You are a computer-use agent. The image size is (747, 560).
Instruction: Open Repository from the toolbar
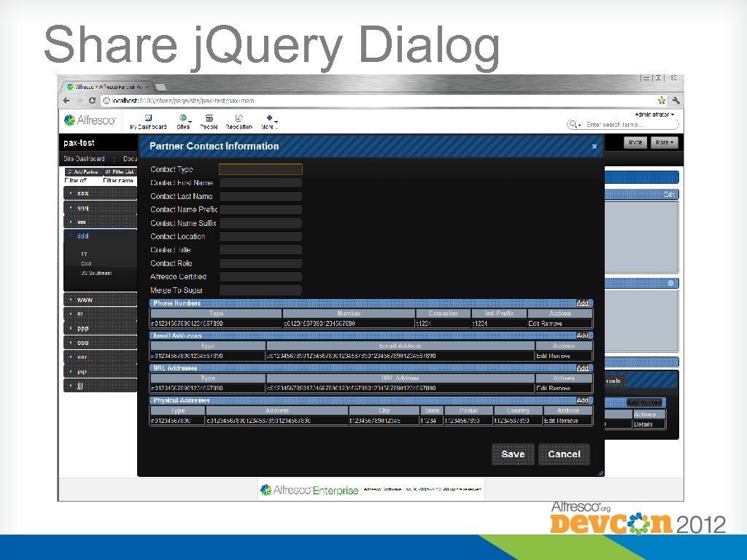tap(239, 122)
